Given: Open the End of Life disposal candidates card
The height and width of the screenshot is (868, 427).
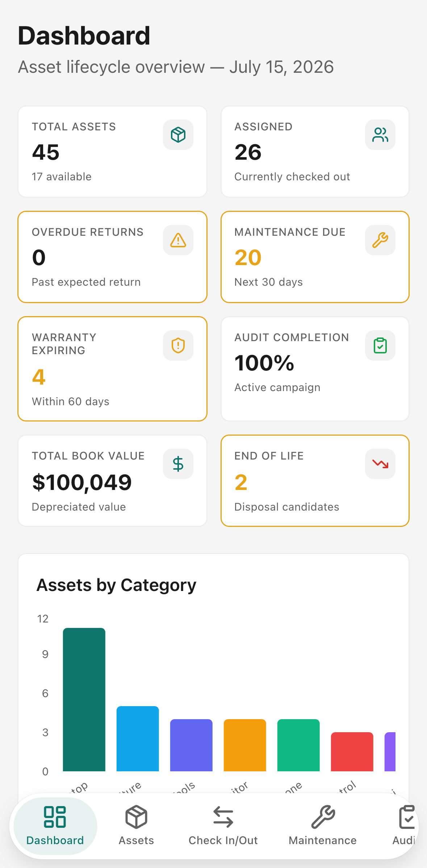Looking at the screenshot, I should click(x=315, y=481).
